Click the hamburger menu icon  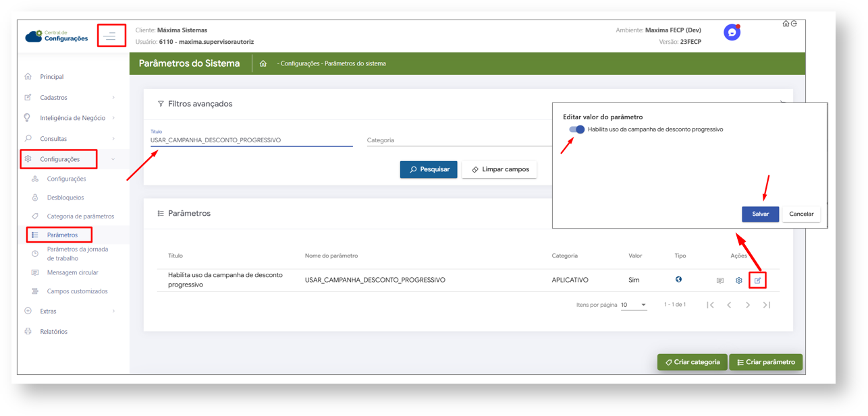tap(111, 36)
